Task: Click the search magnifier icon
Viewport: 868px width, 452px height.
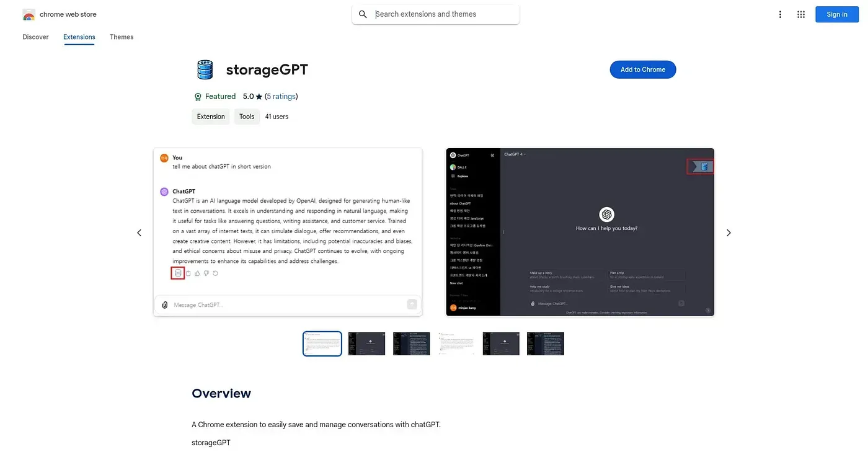Action: coord(363,14)
